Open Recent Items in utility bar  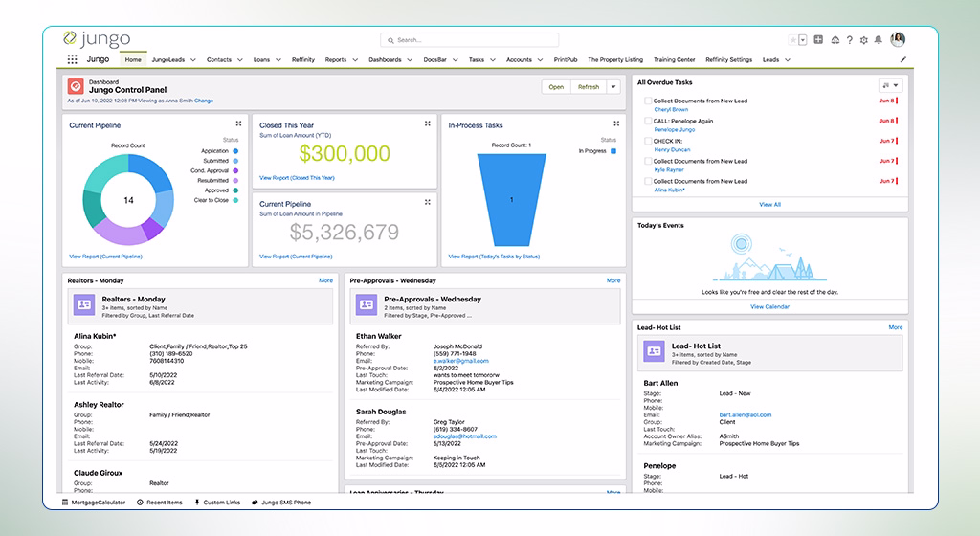click(x=160, y=502)
